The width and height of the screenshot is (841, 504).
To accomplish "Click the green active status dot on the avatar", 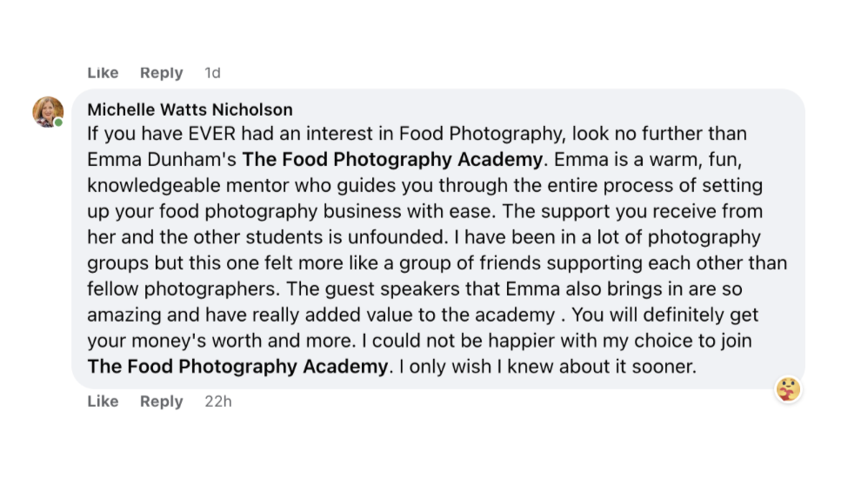I will coord(59,123).
